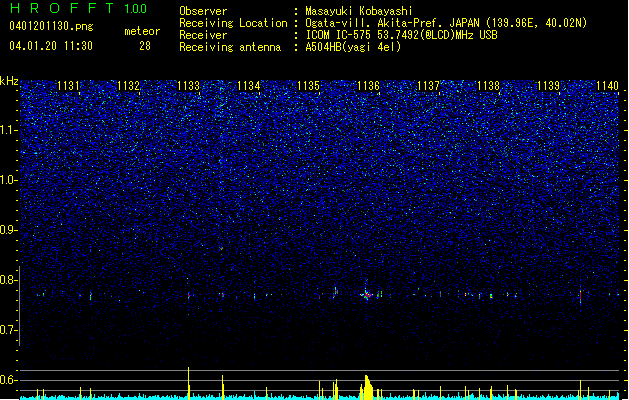Click the timestamp 04.01.20 11:30
Viewport: 629px width, 400px height.
(51, 46)
